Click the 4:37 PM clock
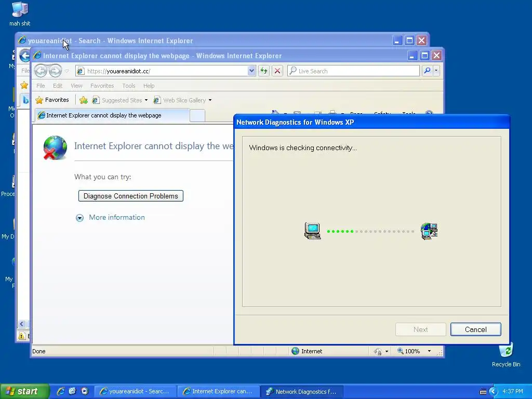 click(513, 392)
